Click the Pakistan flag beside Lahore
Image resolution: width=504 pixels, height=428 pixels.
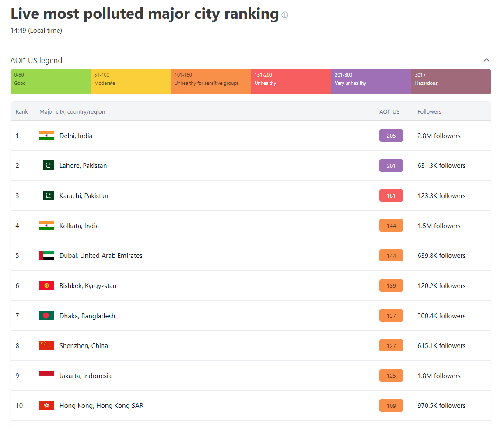point(48,165)
